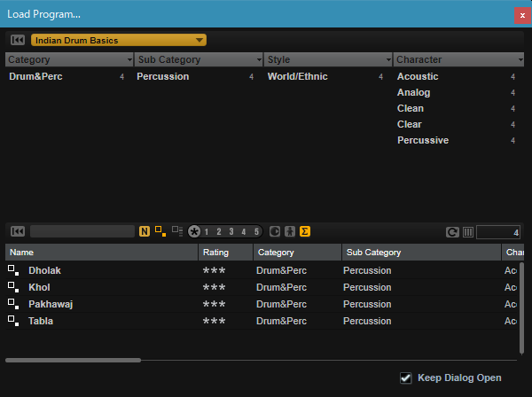The height and width of the screenshot is (397, 532).
Task: Click the refresh results icon
Action: click(x=452, y=232)
